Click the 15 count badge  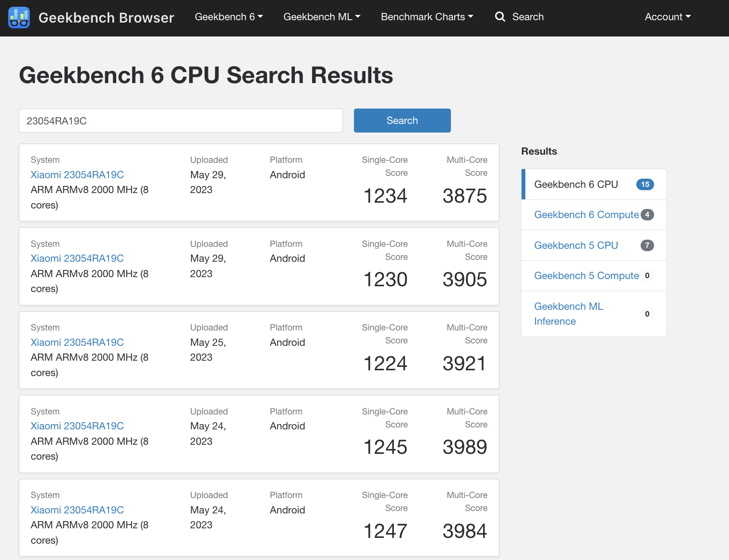645,184
